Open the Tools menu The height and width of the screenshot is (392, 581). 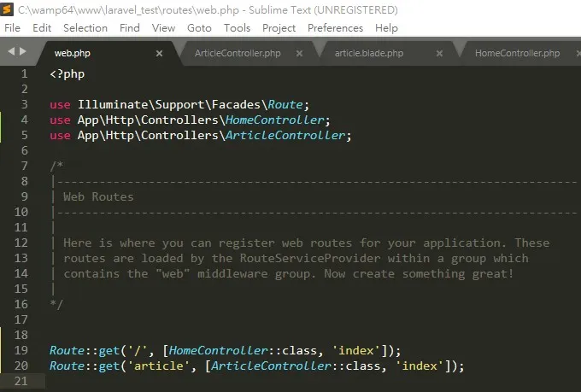pyautogui.click(x=237, y=28)
